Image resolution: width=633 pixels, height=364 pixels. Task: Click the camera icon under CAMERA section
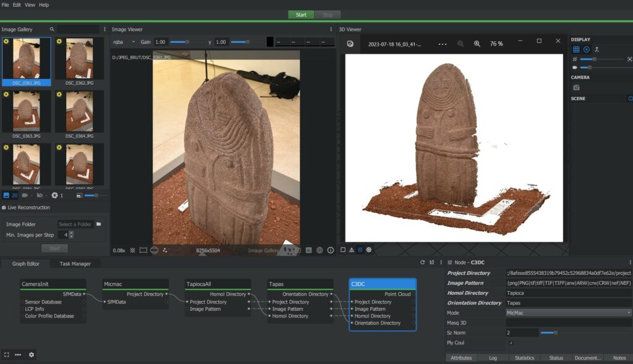tap(576, 88)
